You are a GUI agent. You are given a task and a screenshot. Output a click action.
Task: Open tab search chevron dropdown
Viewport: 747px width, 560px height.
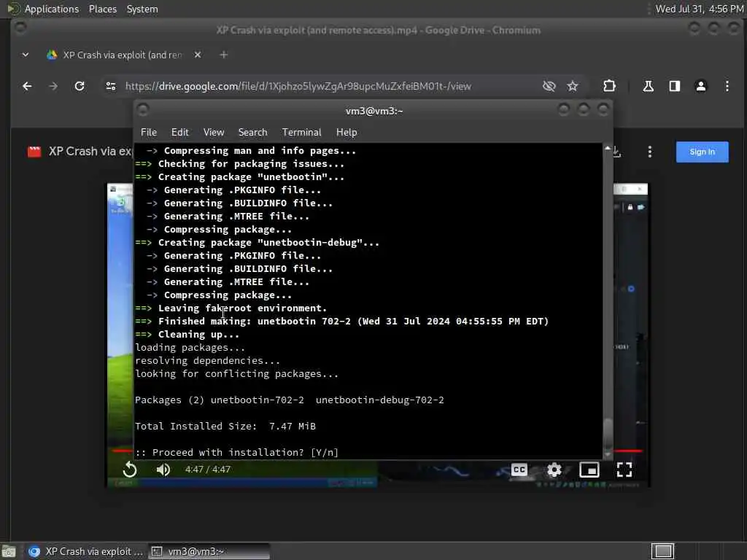click(x=26, y=55)
